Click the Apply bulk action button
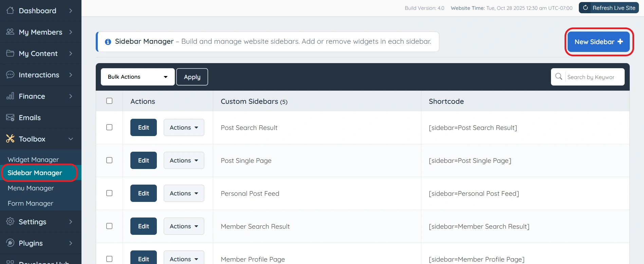644x264 pixels. tap(192, 77)
